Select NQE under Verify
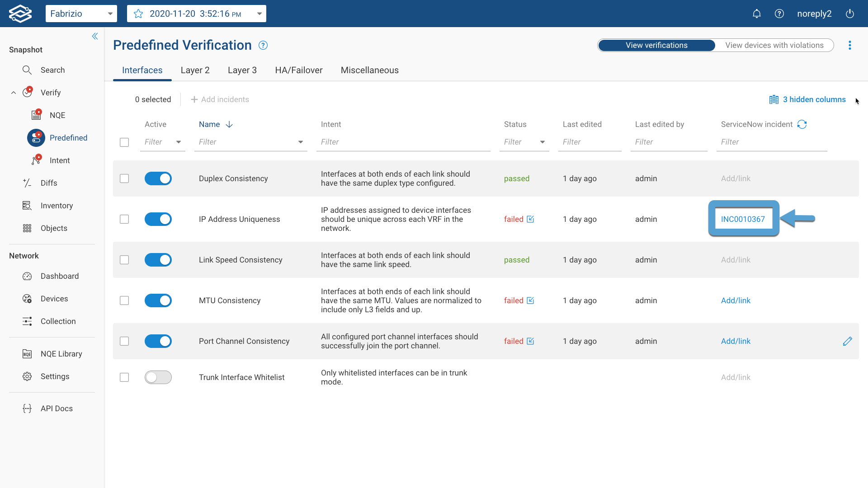868x488 pixels. [57, 115]
